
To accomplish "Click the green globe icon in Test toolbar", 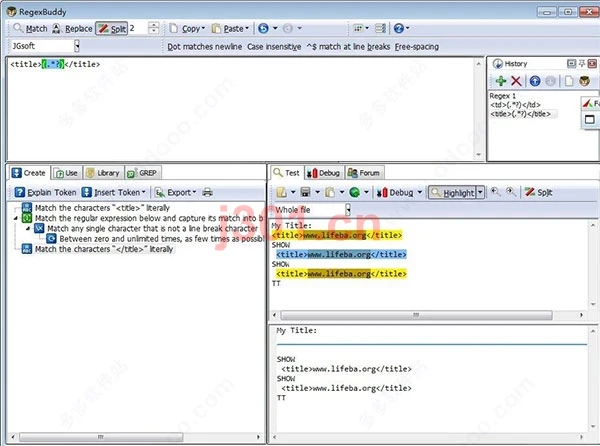I will pyautogui.click(x=355, y=192).
